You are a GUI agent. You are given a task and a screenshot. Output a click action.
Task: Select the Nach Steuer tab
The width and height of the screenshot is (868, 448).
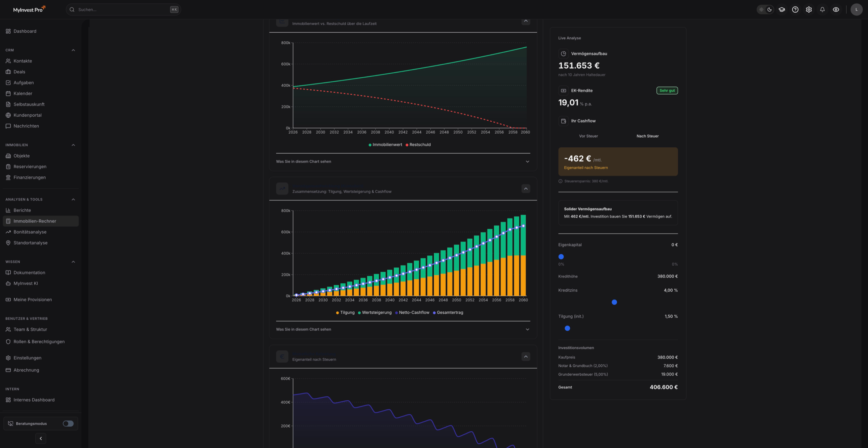(x=647, y=136)
